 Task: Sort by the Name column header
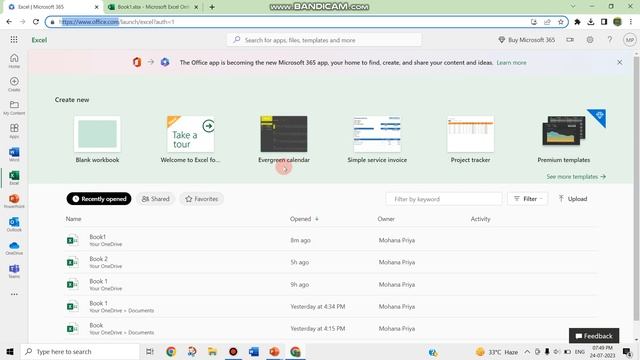click(73, 219)
